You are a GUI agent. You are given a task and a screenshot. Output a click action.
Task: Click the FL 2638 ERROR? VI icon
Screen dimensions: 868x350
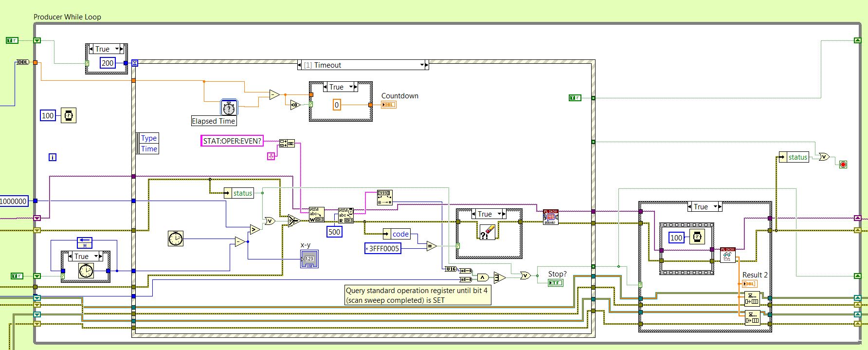coord(551,217)
